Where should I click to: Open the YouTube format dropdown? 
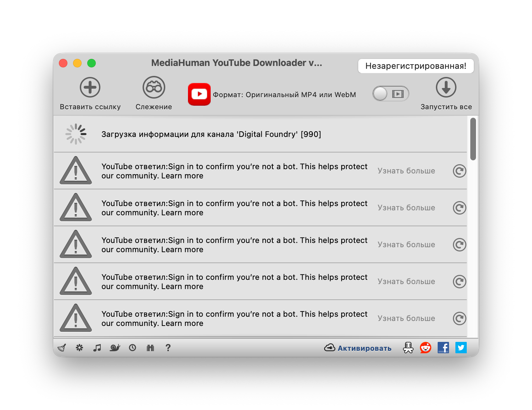click(x=272, y=95)
